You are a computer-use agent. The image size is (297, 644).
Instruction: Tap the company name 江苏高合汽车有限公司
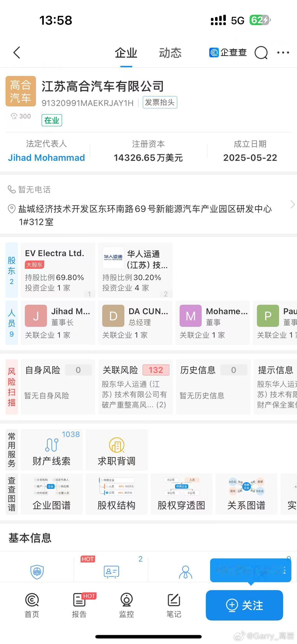tap(103, 86)
